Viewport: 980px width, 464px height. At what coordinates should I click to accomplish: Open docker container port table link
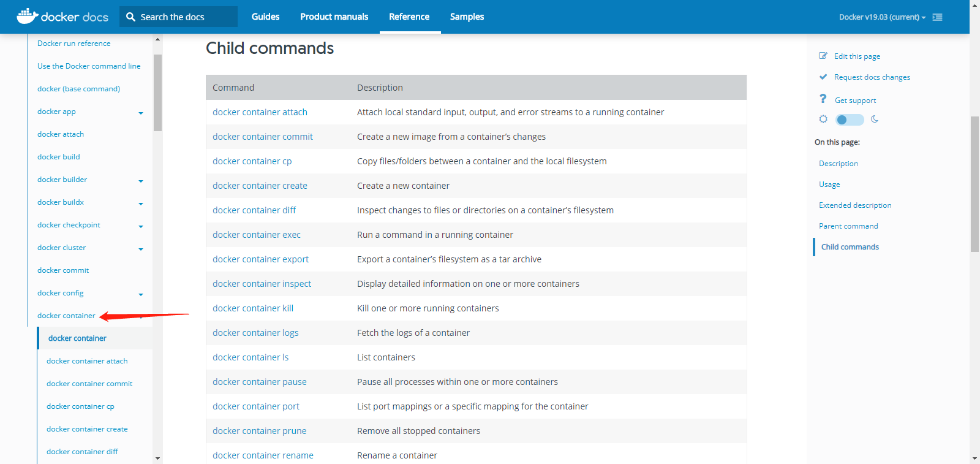(256, 406)
